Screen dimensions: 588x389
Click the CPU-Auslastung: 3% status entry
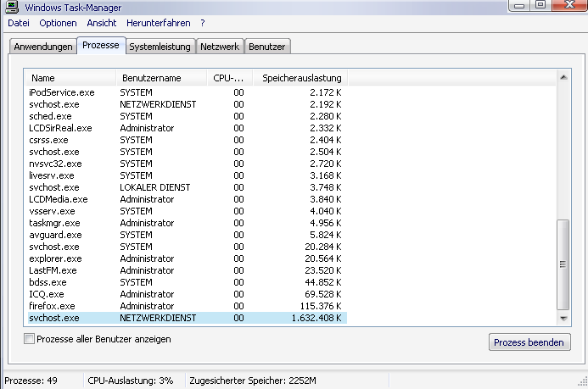click(131, 381)
